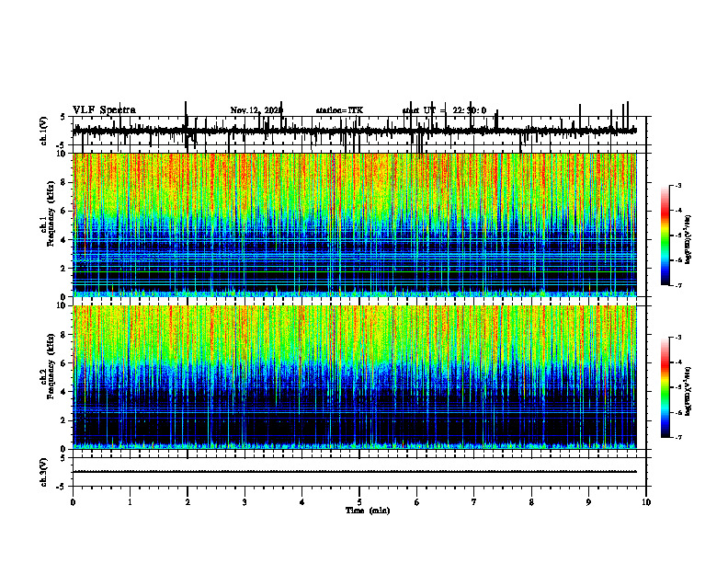Click time axis tick label "10"
This screenshot has width=728, height=563.
(x=646, y=502)
